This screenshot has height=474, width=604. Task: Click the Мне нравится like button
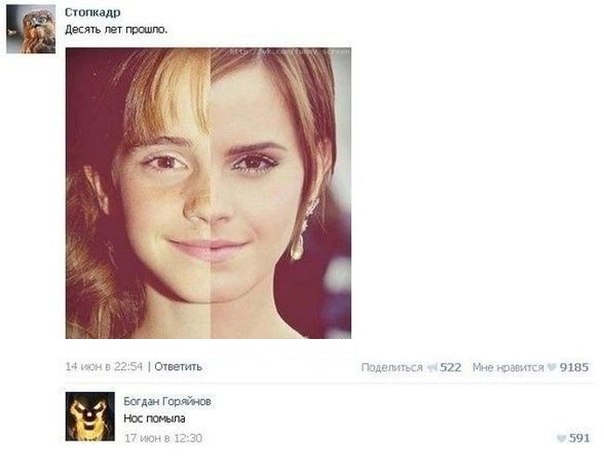[x=508, y=367]
